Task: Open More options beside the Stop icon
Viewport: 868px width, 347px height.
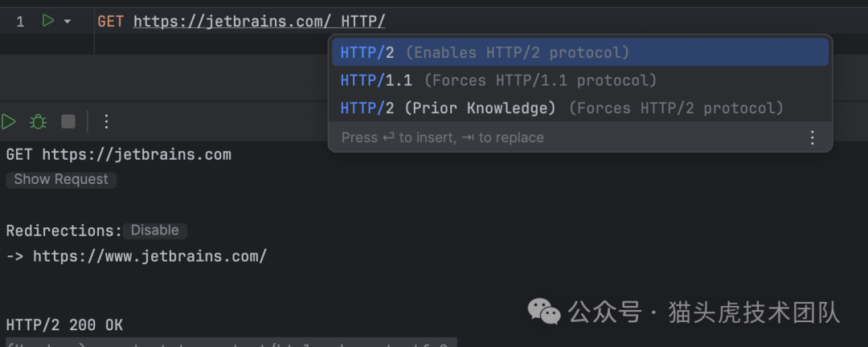Action: point(105,121)
